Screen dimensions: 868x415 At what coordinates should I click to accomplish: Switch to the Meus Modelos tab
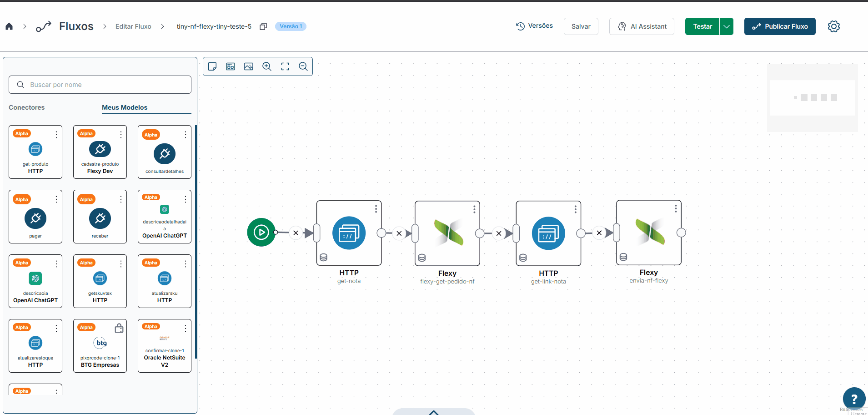click(125, 107)
